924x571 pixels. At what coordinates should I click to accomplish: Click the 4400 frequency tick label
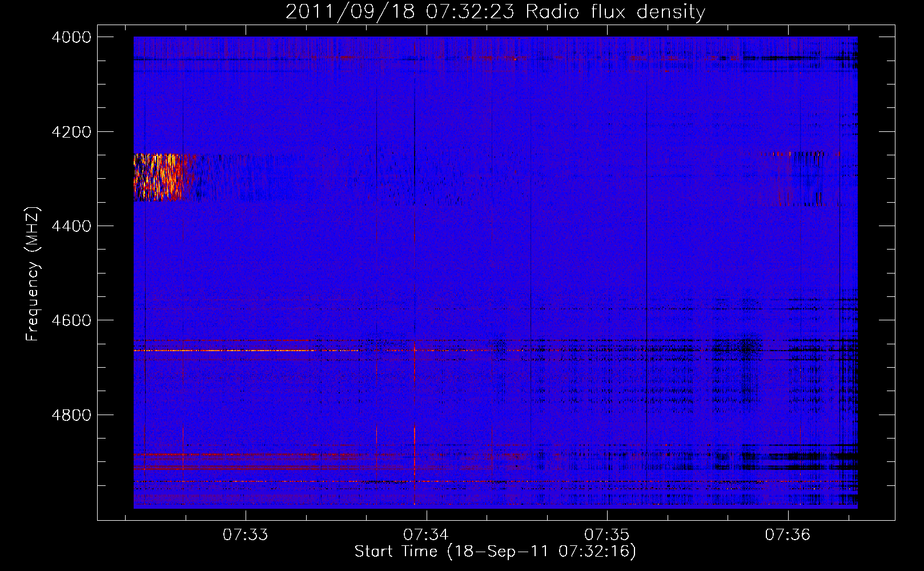pos(71,226)
